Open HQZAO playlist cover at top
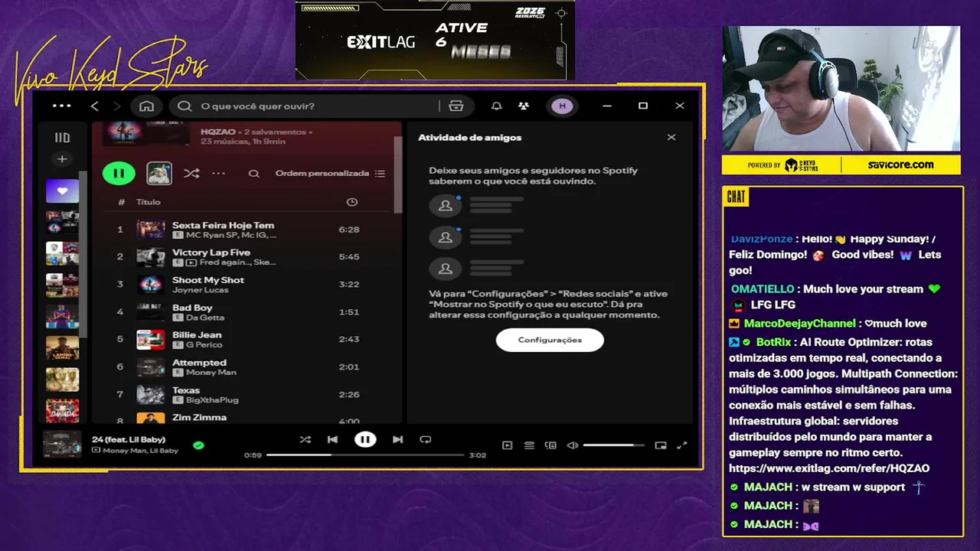This screenshot has height=551, width=980. pos(146,133)
